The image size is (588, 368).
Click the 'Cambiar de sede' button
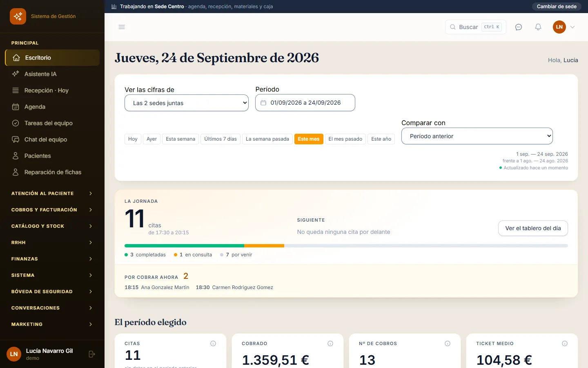point(557,7)
